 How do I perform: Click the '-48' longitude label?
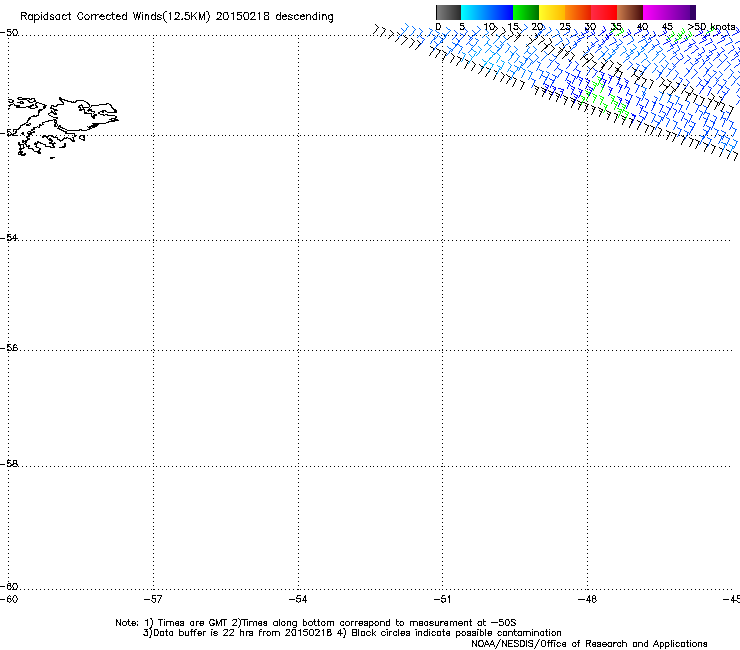pyautogui.click(x=587, y=599)
